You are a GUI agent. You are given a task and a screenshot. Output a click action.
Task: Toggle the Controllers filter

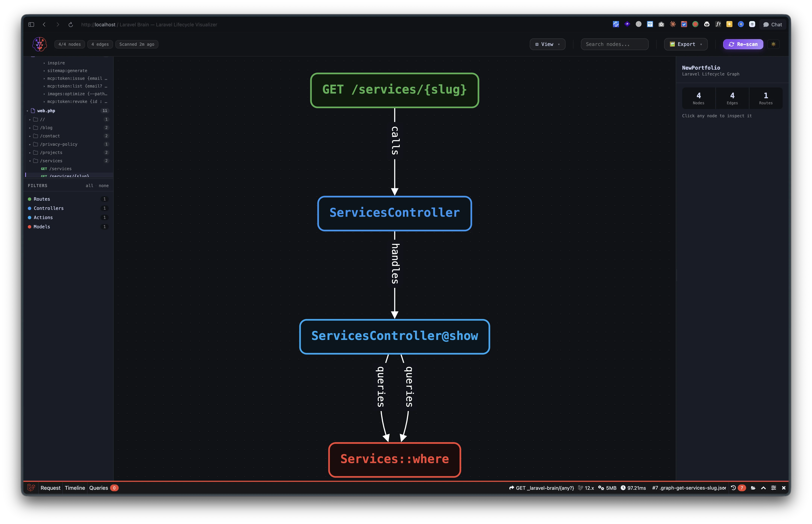(x=68, y=208)
